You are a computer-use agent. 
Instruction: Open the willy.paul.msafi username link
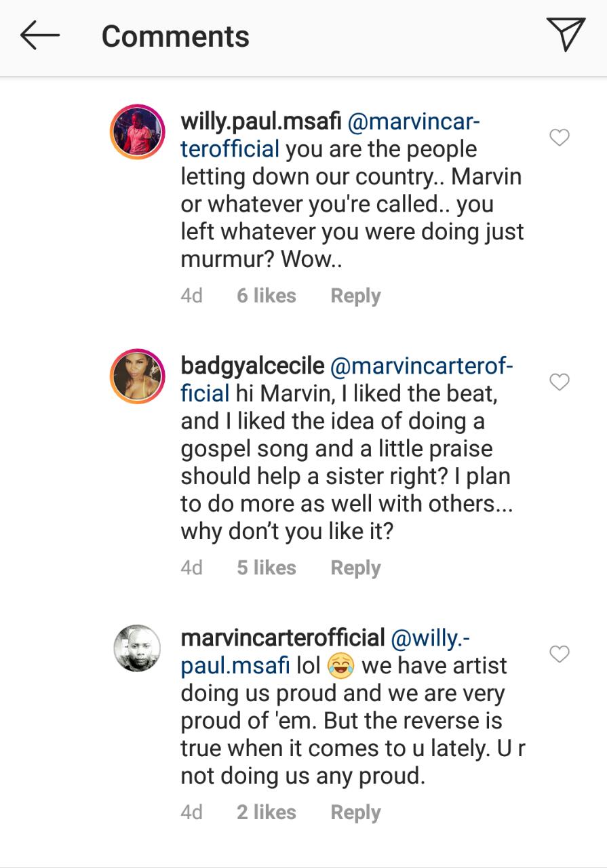(261, 123)
